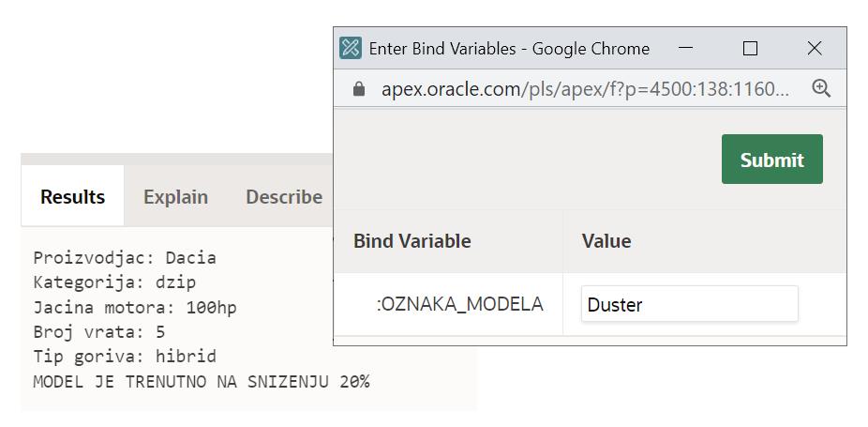Click the Jacina motora: 100hp line
868x427 pixels.
135,307
